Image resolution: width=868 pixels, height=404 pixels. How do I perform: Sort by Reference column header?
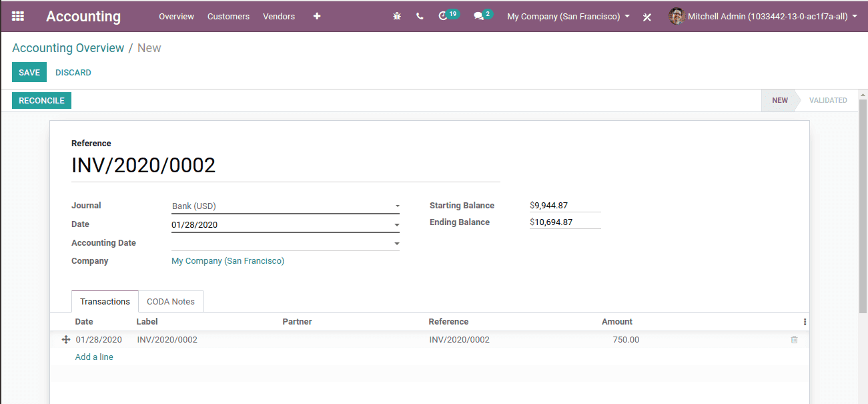pos(448,322)
